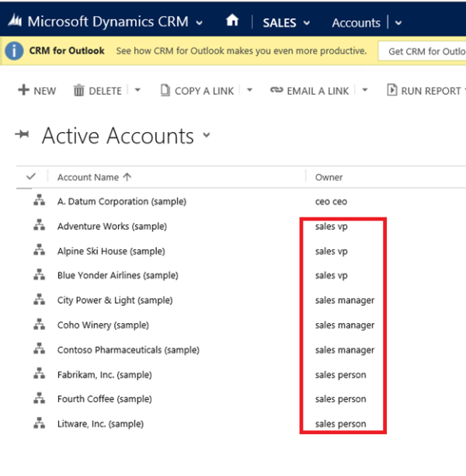The width and height of the screenshot is (466, 476).
Task: Sort by the Account Name column header
Action: pyautogui.click(x=88, y=177)
